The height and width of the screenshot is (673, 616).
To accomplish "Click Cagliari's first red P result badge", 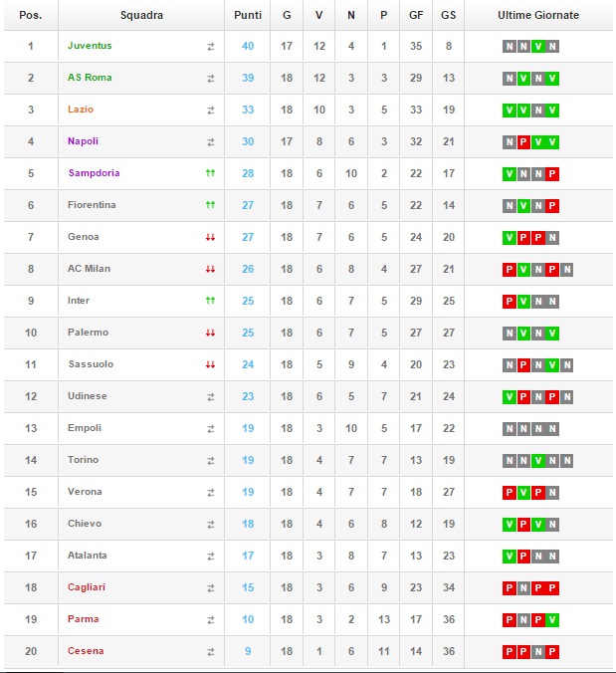I will pos(510,588).
